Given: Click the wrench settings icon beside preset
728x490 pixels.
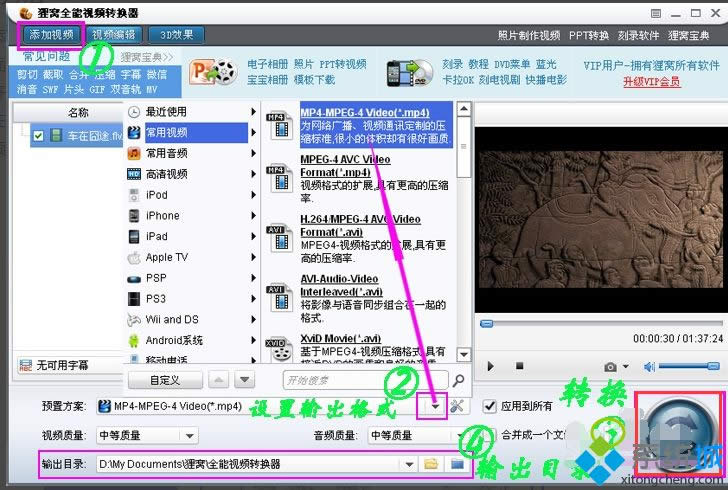Looking at the screenshot, I should 459,406.
